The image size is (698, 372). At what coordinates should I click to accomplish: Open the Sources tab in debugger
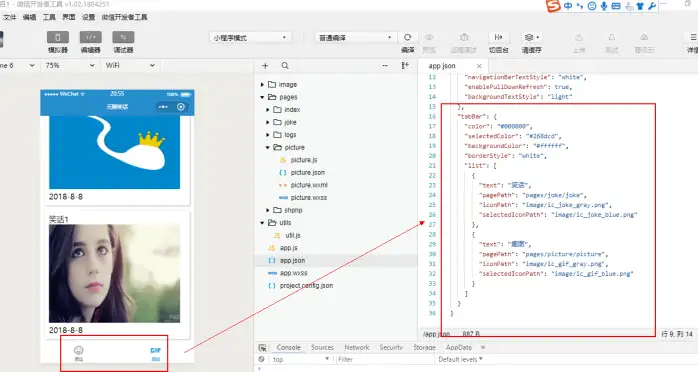click(x=322, y=348)
